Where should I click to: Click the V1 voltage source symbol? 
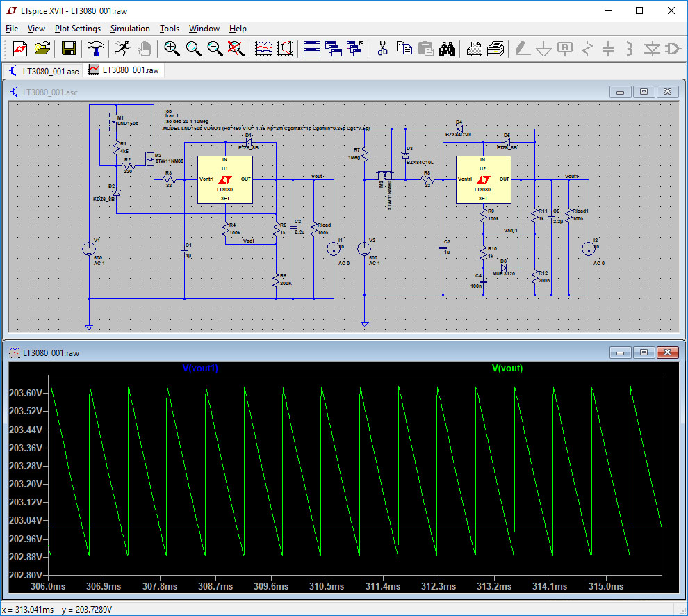click(89, 249)
